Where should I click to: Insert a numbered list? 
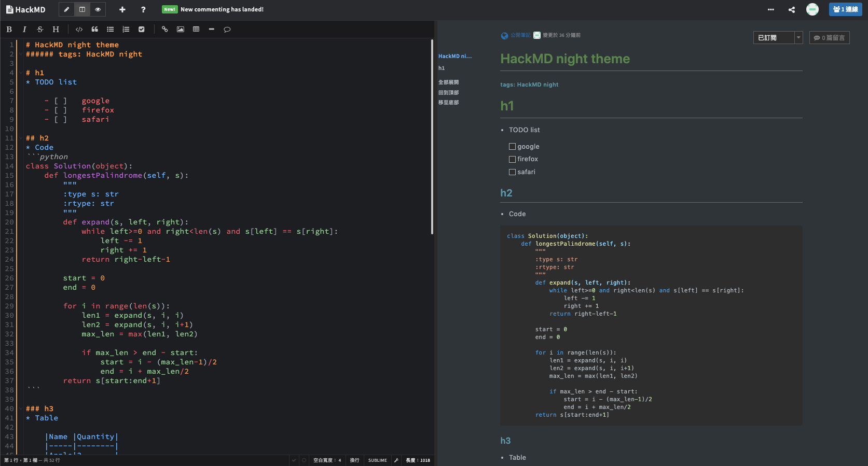point(126,30)
